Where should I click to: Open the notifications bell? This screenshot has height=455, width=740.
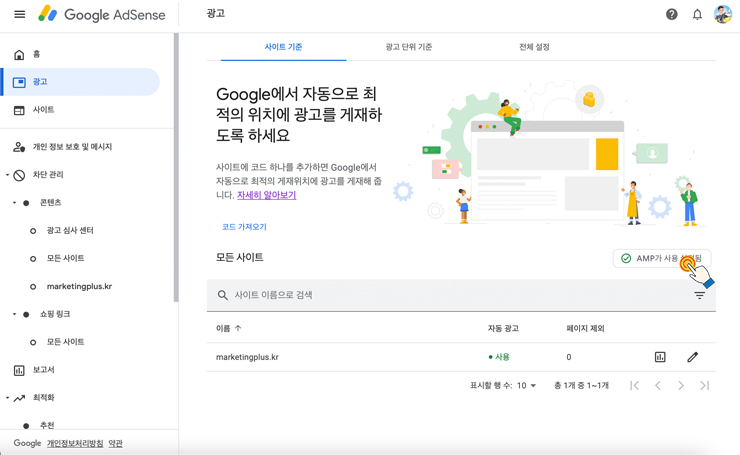coord(697,14)
